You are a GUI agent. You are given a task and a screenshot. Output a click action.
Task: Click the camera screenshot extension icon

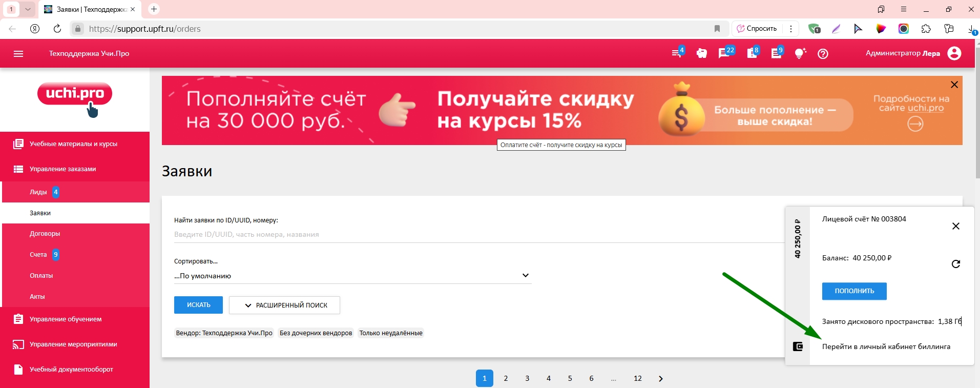(x=903, y=29)
